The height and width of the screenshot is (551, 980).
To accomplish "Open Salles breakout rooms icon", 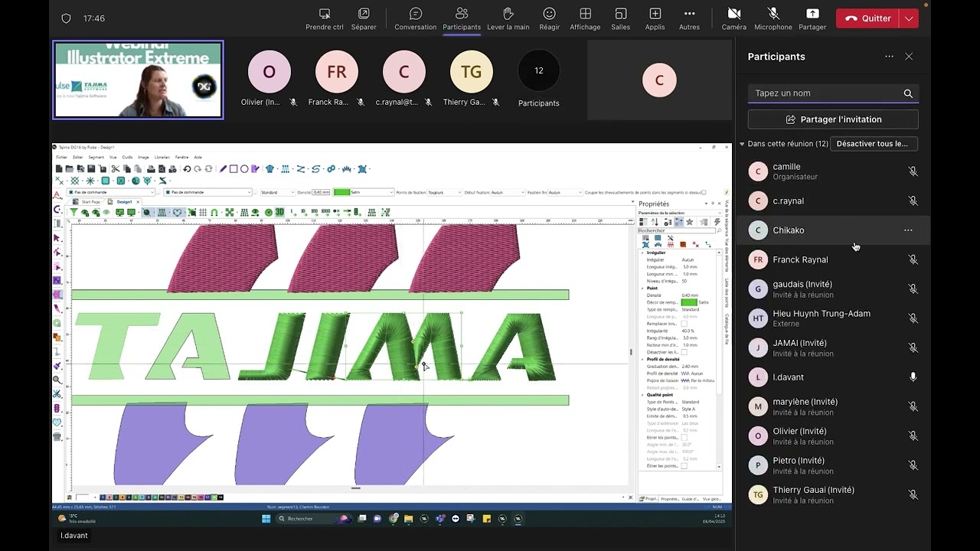I will pos(621,18).
